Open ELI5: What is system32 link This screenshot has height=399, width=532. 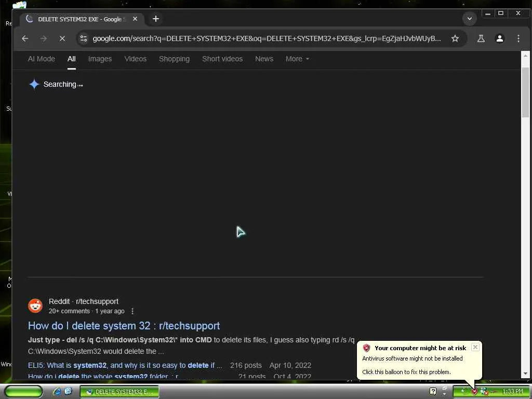click(125, 365)
